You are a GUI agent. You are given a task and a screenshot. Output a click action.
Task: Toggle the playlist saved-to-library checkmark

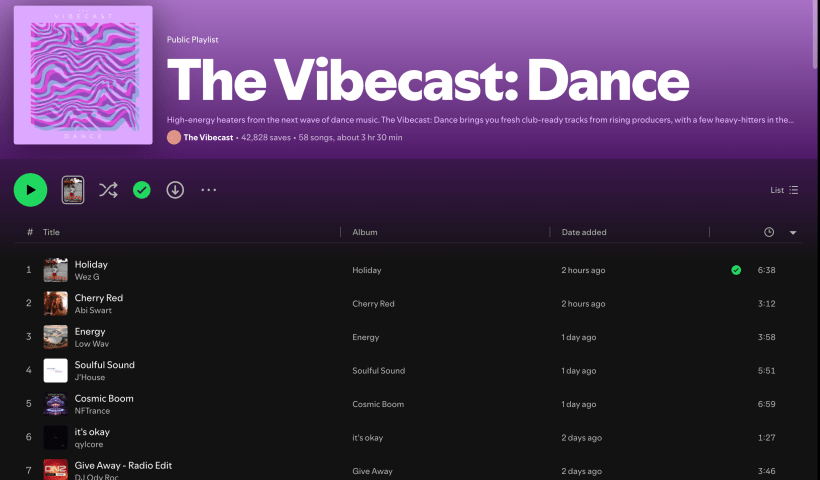[142, 190]
